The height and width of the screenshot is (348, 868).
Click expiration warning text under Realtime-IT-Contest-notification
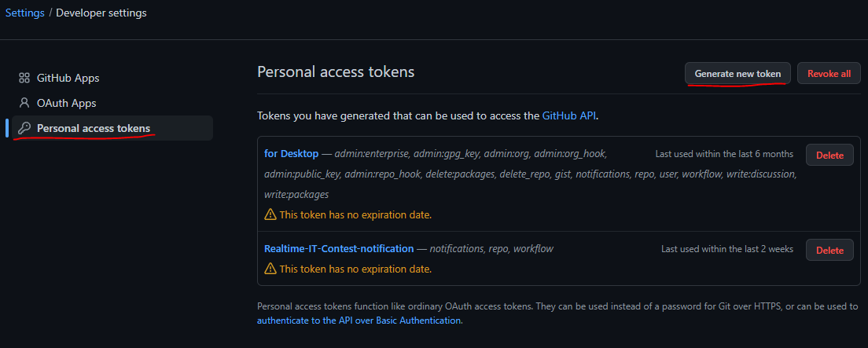point(355,269)
